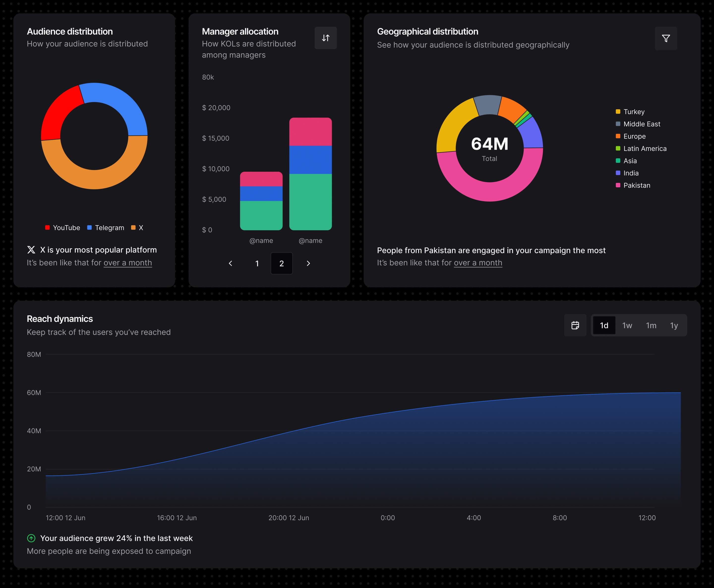Go to next page with right chevron
Viewport: 714px width, 588px height.
click(x=308, y=263)
